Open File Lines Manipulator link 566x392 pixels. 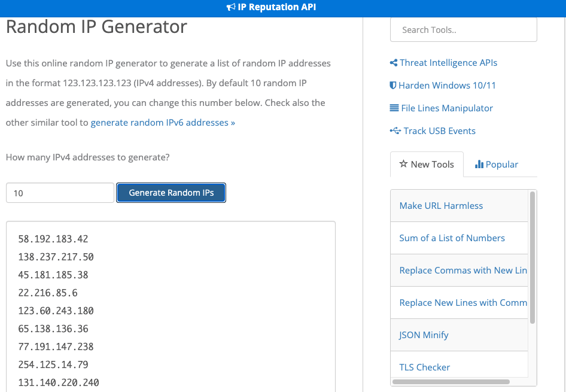point(447,108)
